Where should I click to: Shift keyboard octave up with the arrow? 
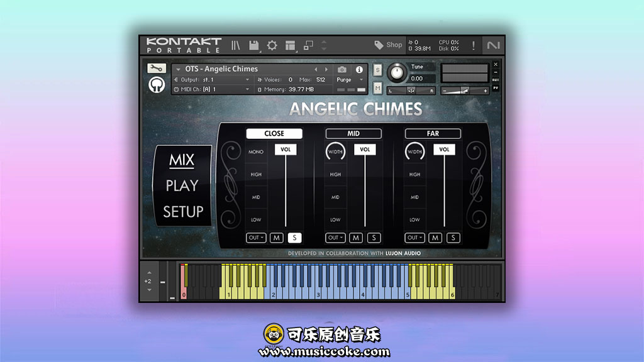149,273
